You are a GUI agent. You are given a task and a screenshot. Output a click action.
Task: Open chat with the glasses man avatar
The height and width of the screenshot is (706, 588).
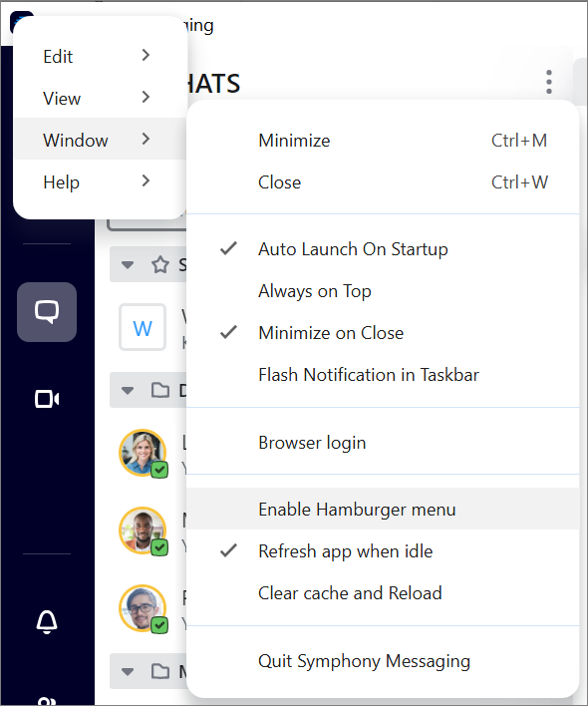pos(143,608)
